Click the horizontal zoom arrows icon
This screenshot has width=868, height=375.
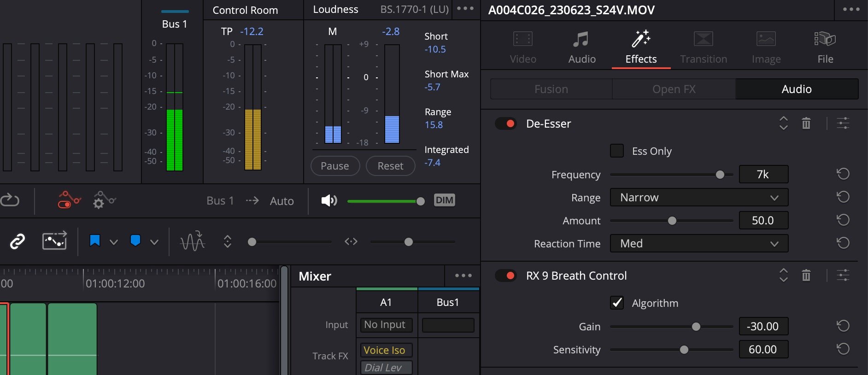tap(351, 241)
